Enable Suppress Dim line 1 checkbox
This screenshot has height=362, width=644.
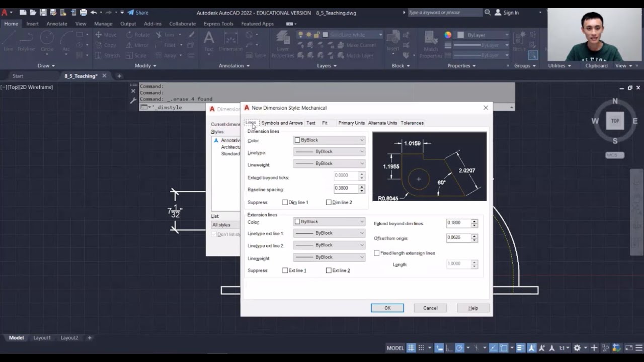coord(285,202)
